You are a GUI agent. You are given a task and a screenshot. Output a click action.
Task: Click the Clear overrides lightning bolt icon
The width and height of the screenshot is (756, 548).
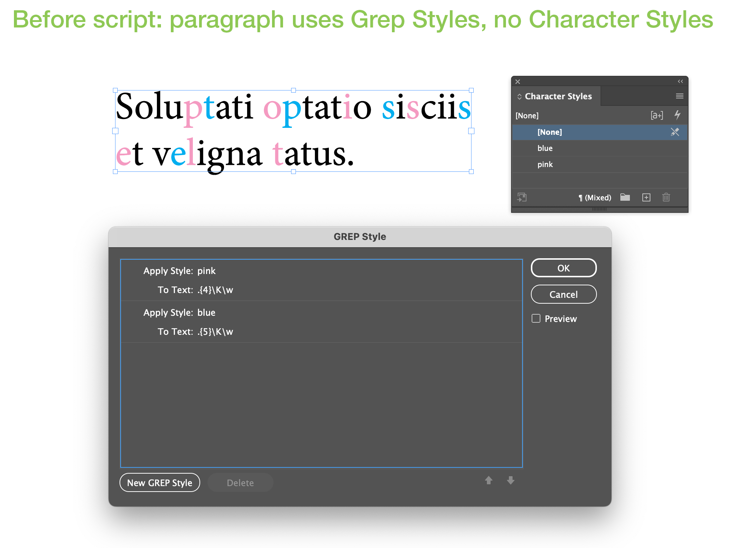coord(677,115)
